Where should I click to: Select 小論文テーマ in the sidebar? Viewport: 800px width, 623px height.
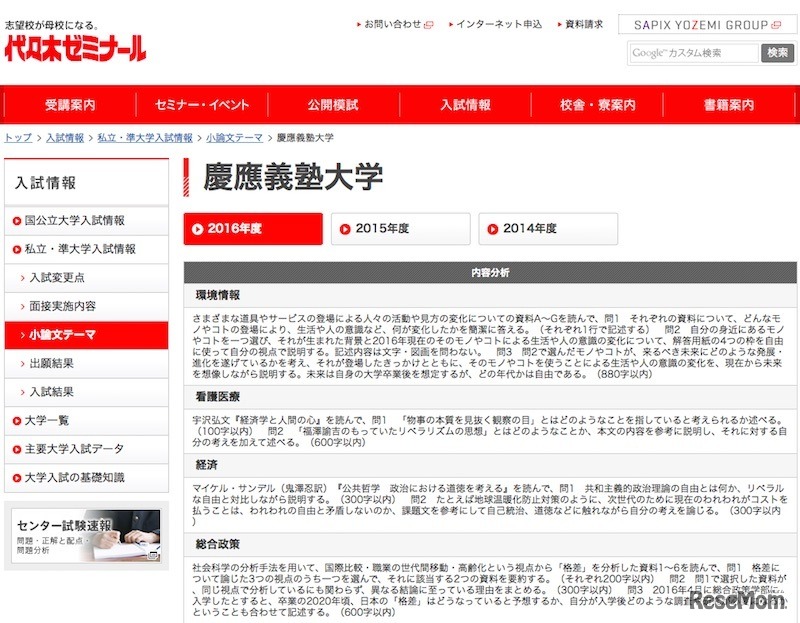86,335
